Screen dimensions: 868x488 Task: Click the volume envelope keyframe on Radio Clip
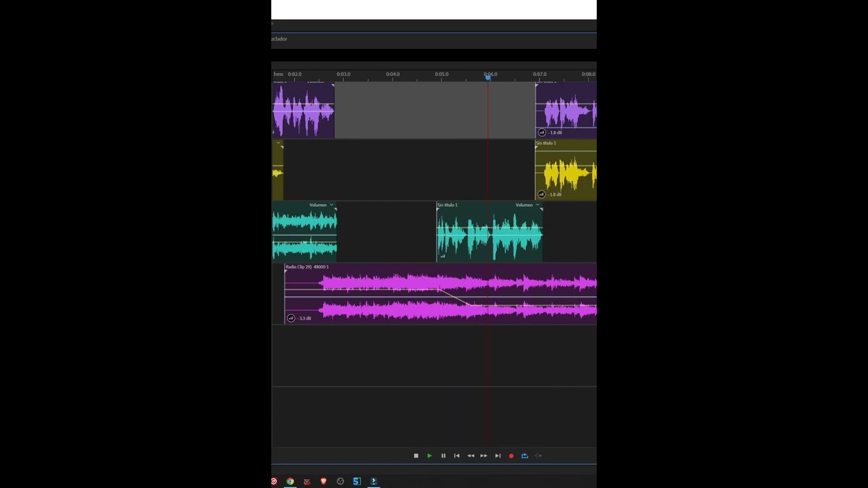pos(441,291)
